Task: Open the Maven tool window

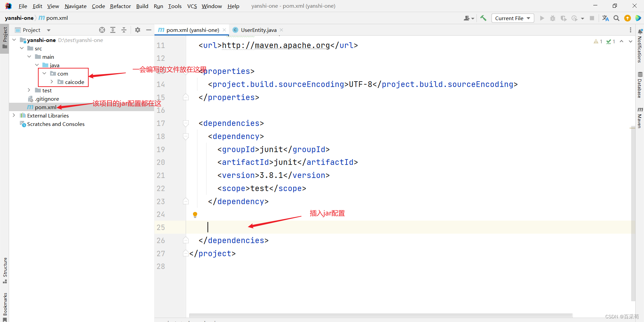Action: pyautogui.click(x=640, y=118)
